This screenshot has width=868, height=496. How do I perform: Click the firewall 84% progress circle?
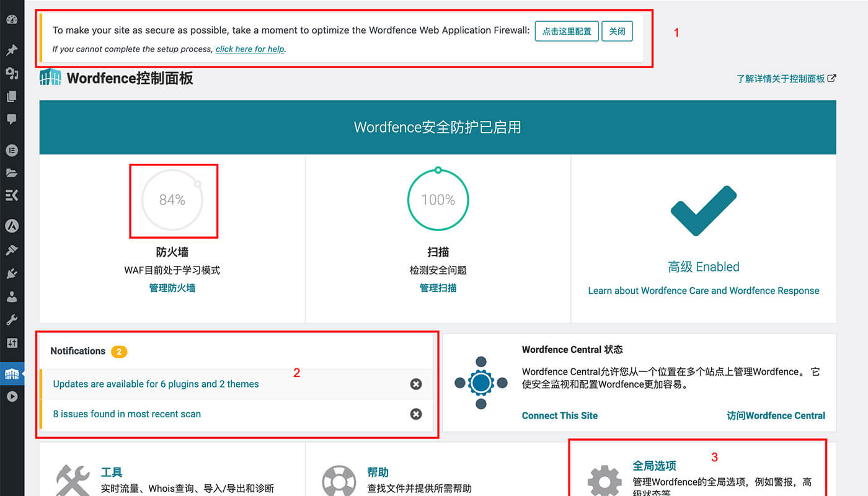[172, 200]
